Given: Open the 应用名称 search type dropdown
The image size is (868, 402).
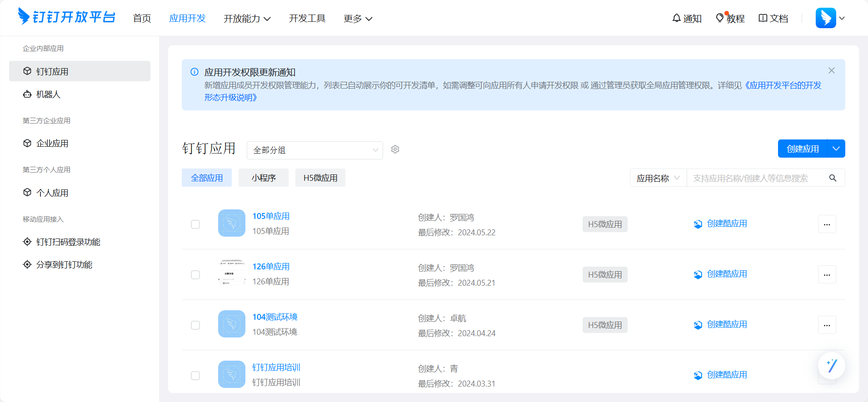Looking at the screenshot, I should 658,178.
